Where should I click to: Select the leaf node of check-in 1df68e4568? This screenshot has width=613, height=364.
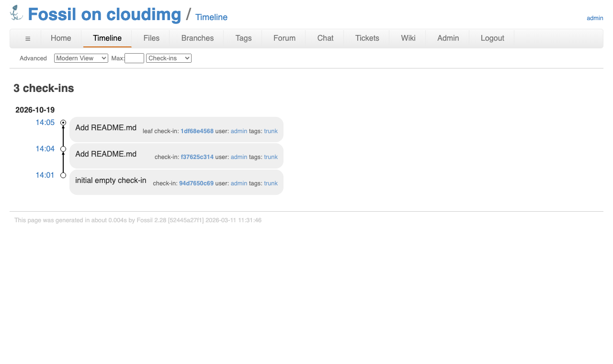(63, 123)
